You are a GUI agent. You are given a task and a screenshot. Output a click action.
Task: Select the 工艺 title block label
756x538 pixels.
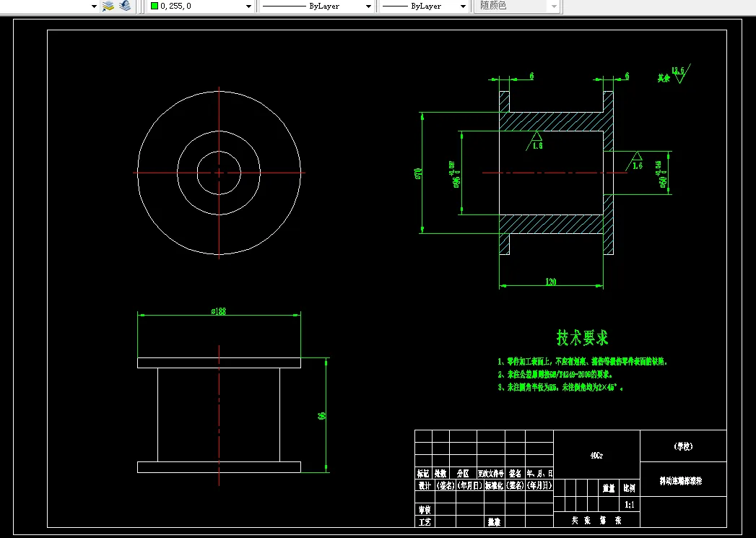tap(425, 521)
